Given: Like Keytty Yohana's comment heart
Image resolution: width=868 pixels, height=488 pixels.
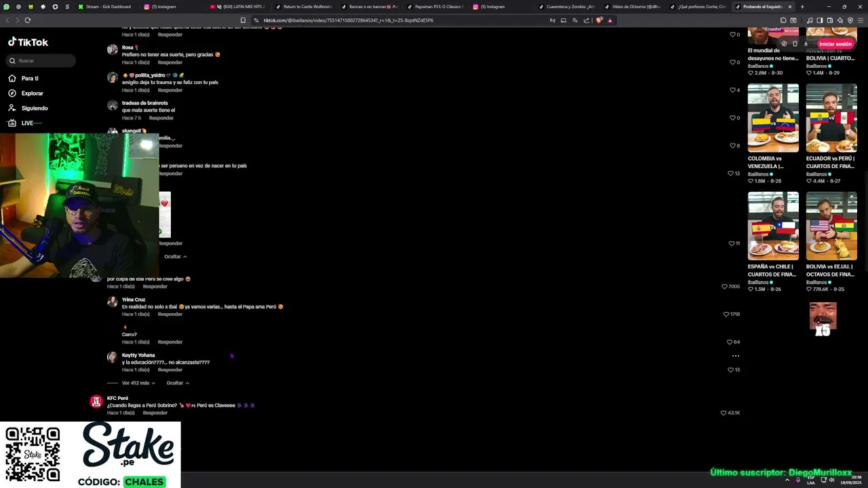Looking at the screenshot, I should (x=730, y=369).
